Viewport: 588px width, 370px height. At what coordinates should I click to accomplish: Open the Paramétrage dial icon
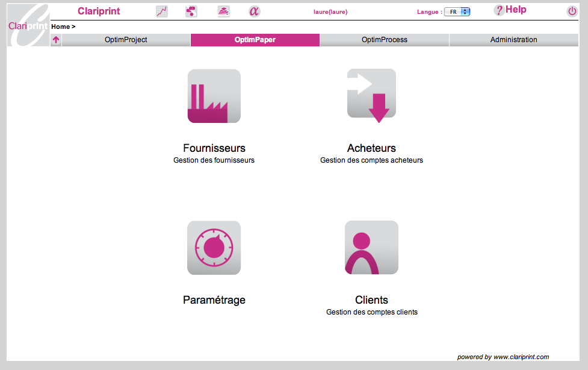point(214,248)
